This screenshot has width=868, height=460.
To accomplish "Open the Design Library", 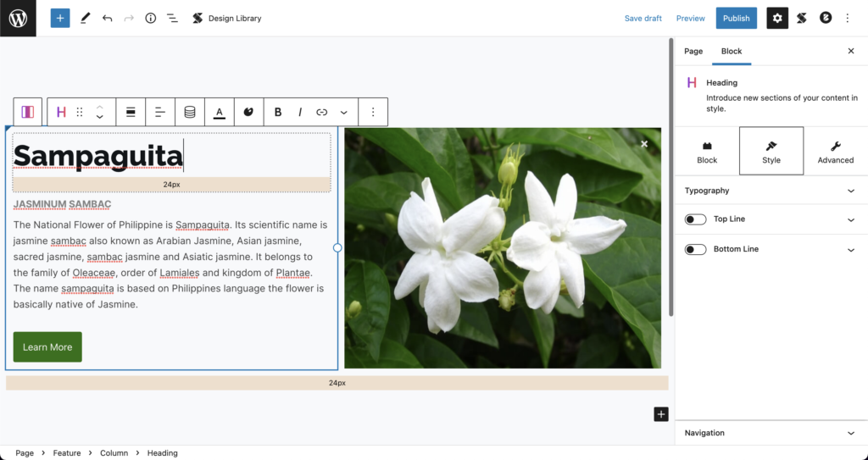I will (x=226, y=19).
